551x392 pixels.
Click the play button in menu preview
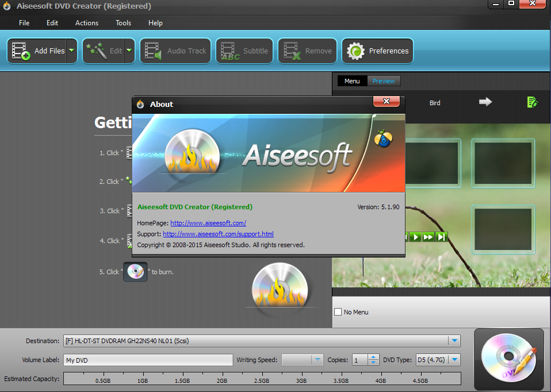point(415,237)
